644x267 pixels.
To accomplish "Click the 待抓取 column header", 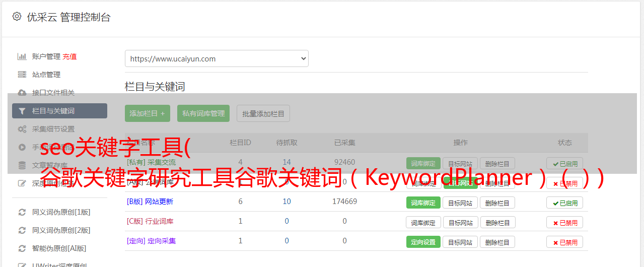I will point(287,143).
